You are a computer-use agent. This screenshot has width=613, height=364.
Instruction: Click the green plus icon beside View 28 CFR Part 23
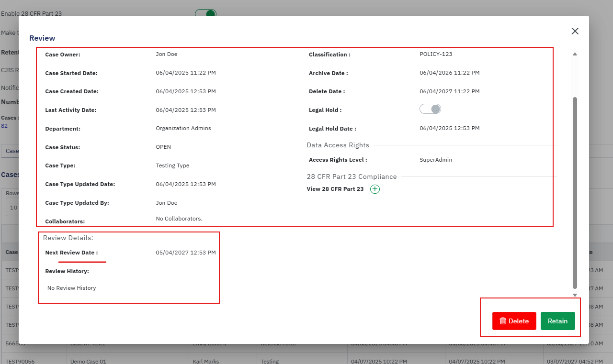click(x=375, y=189)
